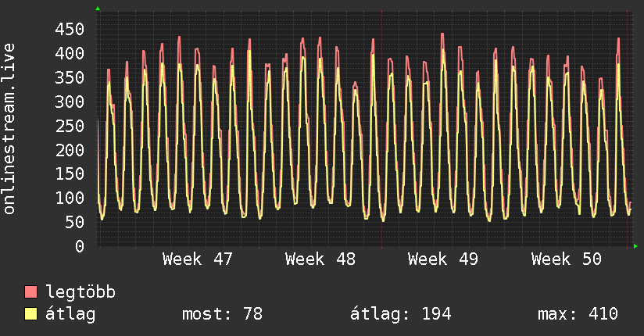The height and width of the screenshot is (336, 644).
Task: Click the 350 y-axis label
Action: [70, 77]
